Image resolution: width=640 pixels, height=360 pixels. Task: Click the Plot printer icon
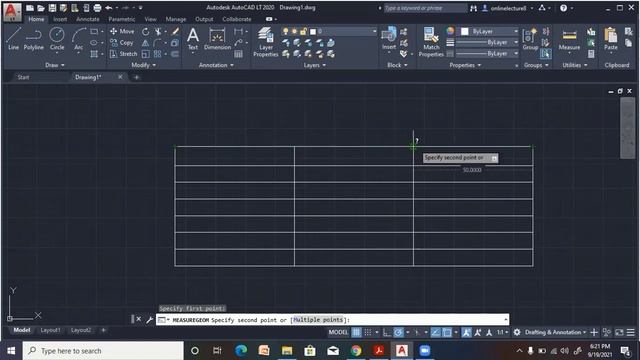(x=97, y=8)
